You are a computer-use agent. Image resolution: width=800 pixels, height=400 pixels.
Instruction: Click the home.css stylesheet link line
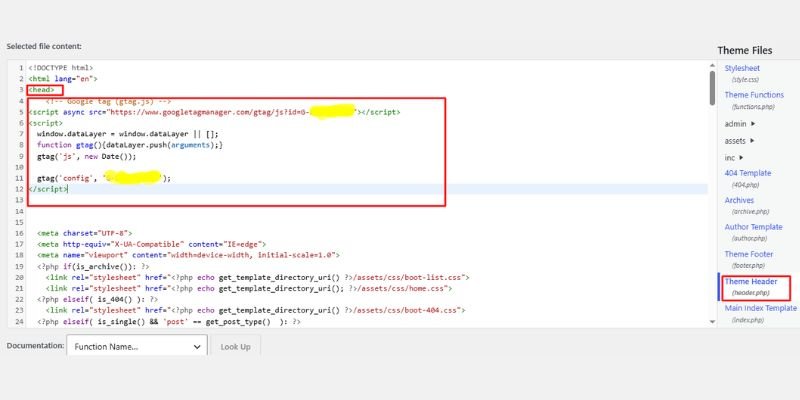tap(248, 288)
